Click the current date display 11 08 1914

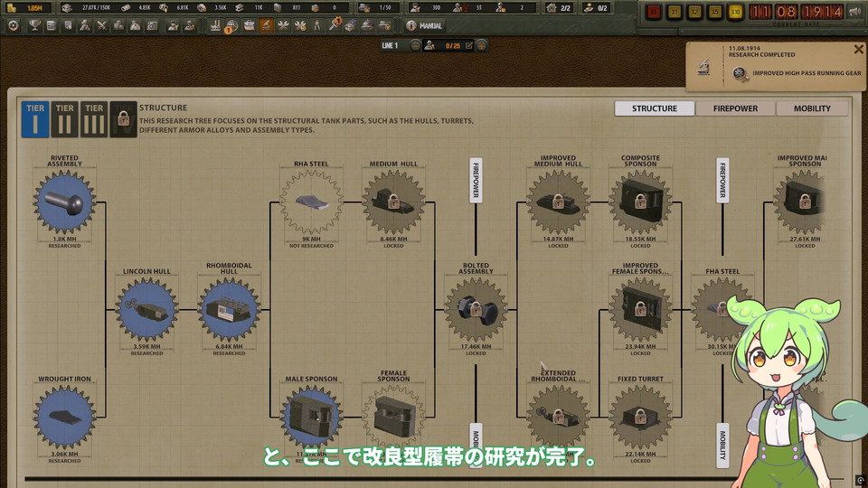pos(796,12)
